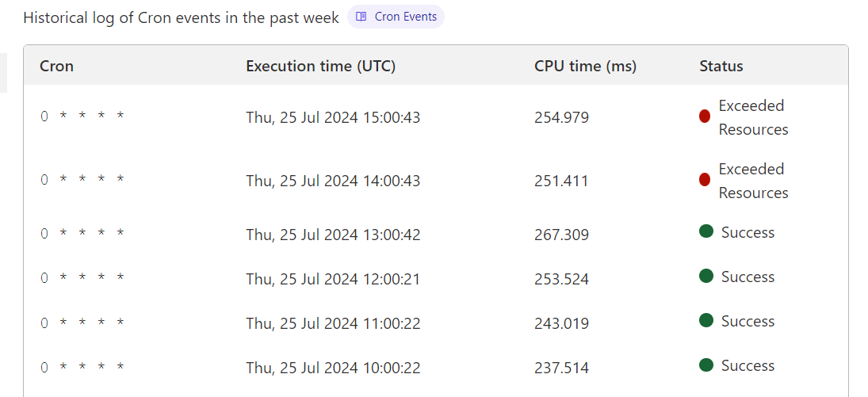Click the Success status for 12:00:21 run
The height and width of the screenshot is (397, 868).
coord(747,277)
